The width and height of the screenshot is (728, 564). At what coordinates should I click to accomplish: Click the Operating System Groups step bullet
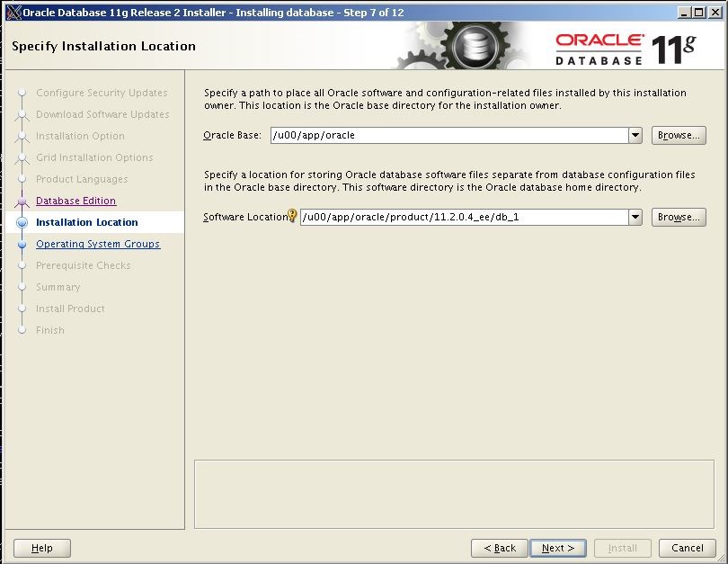click(x=22, y=244)
